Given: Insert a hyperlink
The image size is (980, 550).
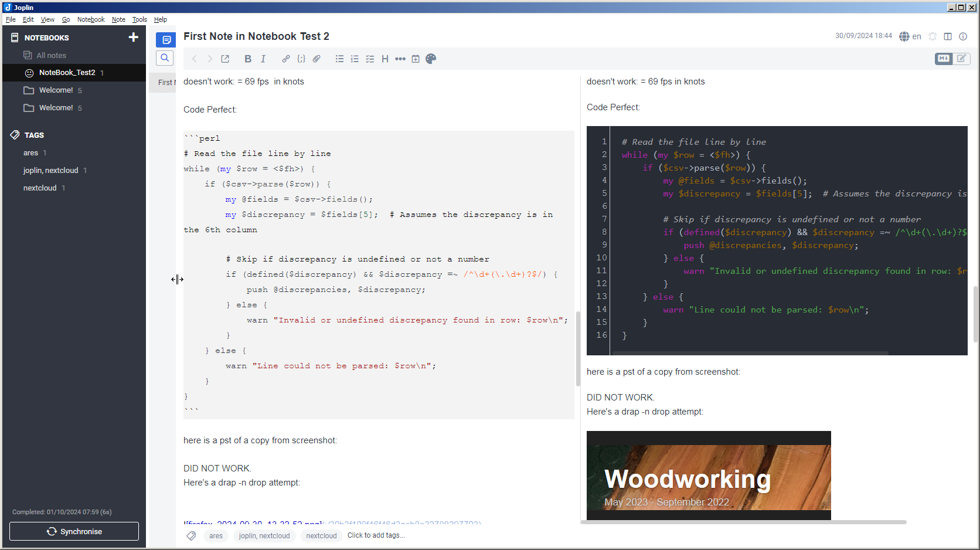Looking at the screenshot, I should coord(286,59).
